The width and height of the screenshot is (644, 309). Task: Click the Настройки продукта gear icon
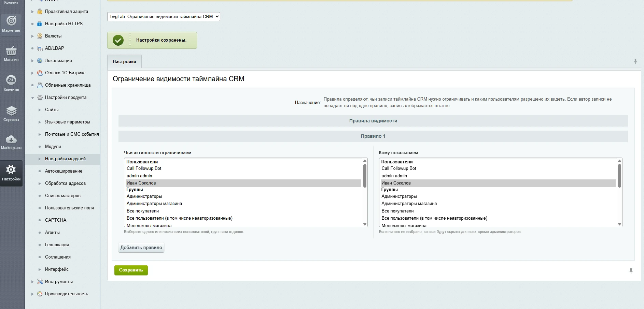tap(40, 97)
